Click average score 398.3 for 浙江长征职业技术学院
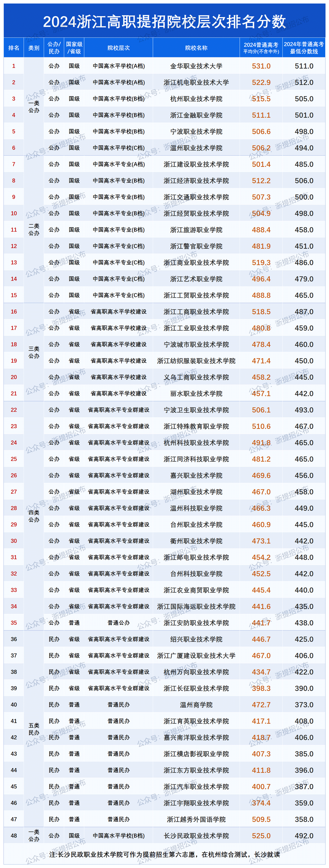The width and height of the screenshot is (329, 868). 261,688
